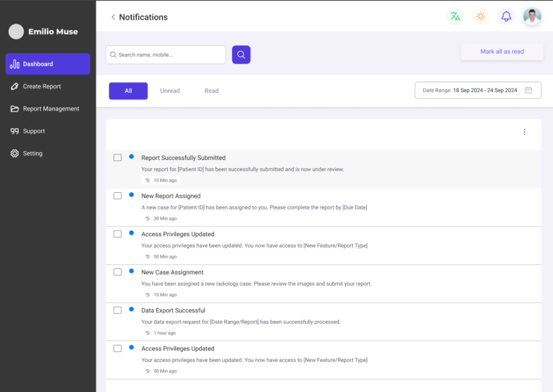The width and height of the screenshot is (553, 392).
Task: Click the Mark all as read button
Action: click(502, 52)
